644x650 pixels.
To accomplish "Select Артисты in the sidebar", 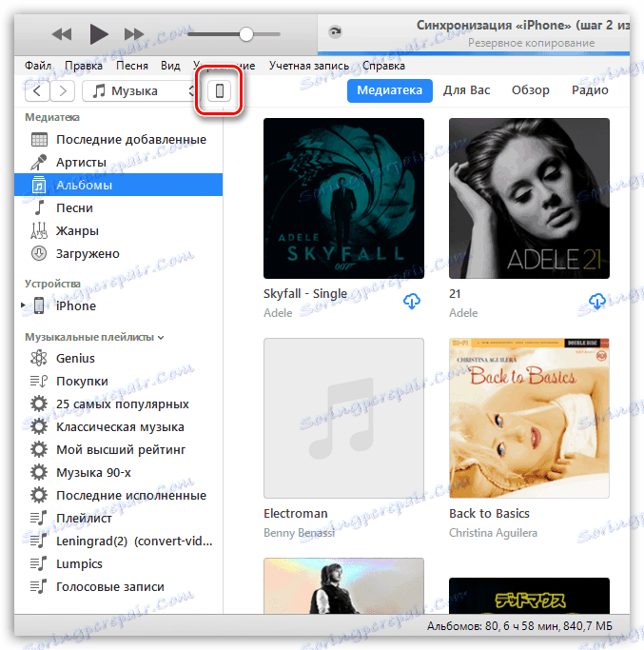I will coord(119,162).
